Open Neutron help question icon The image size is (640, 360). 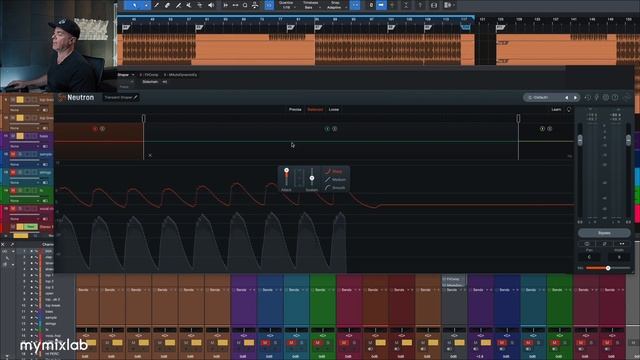click(615, 98)
